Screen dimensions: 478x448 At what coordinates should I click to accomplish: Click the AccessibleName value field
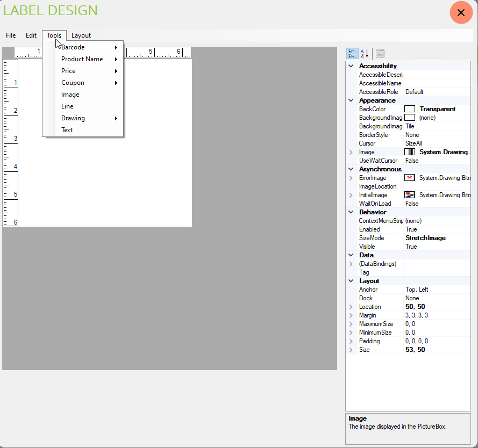(436, 83)
